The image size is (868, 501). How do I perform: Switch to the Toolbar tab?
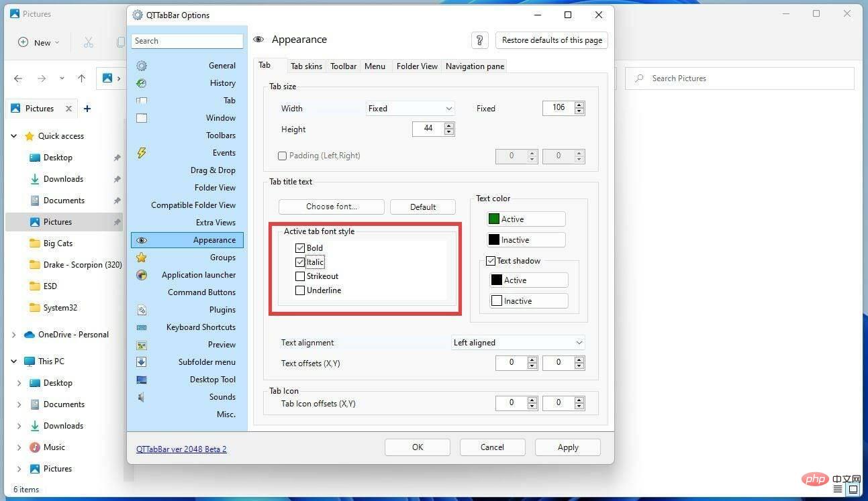click(x=343, y=66)
